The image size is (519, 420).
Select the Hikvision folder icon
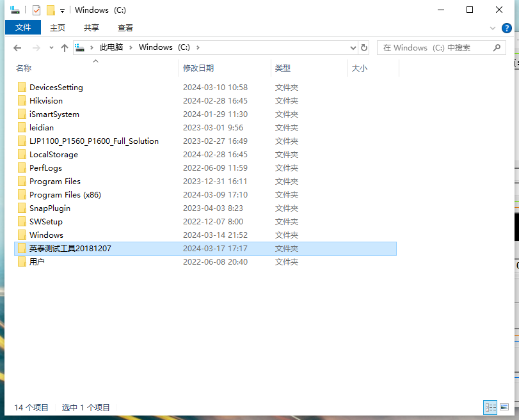[22, 100]
